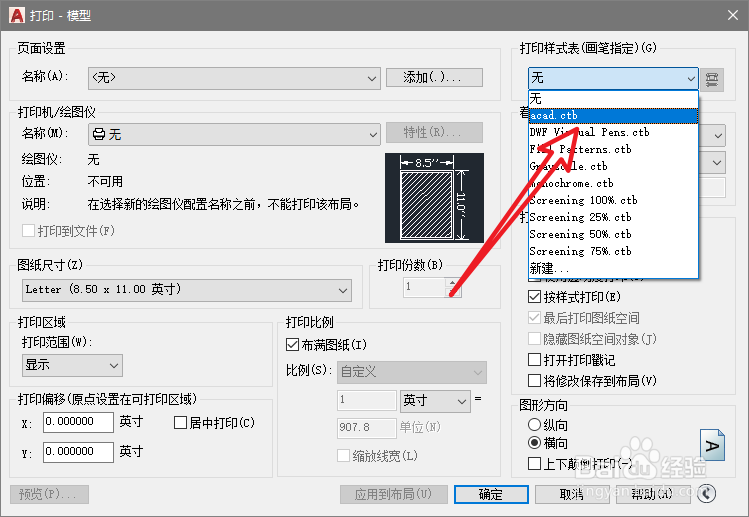Close the Print - Model dialog
The image size is (749, 517).
(x=733, y=15)
